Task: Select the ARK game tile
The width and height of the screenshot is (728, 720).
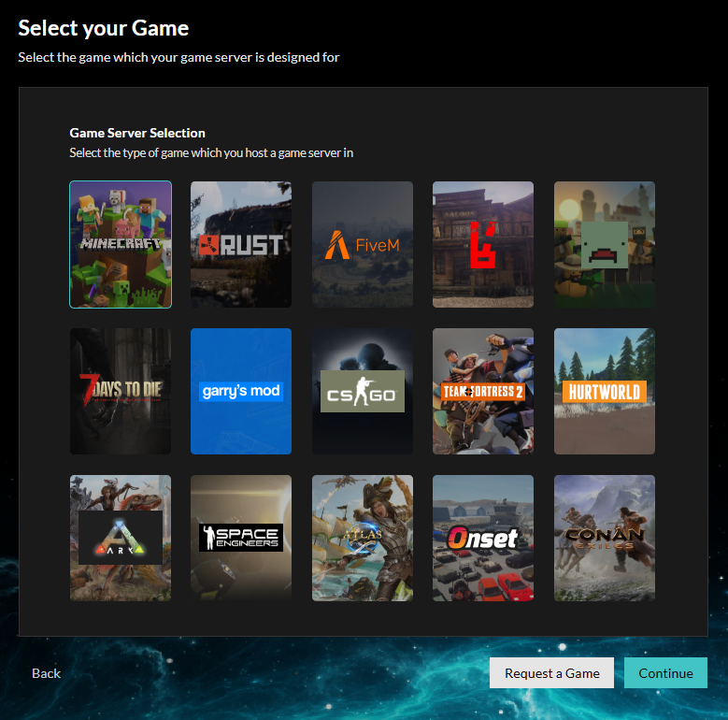Action: (121, 538)
